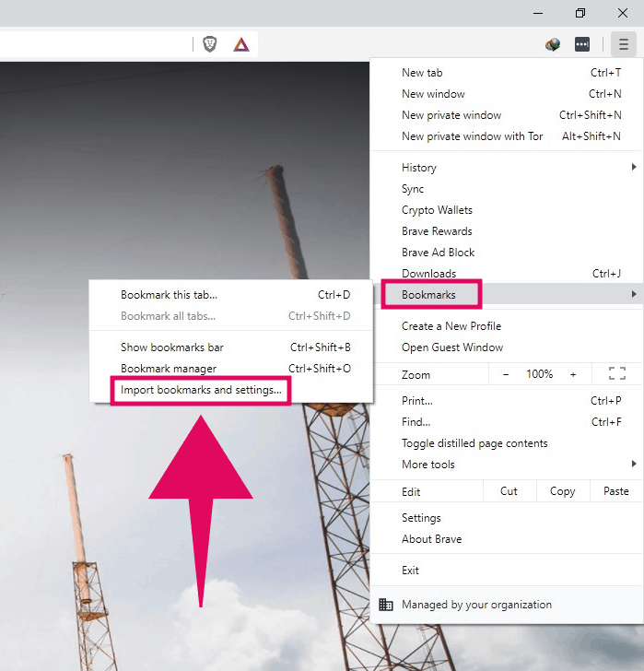Select the Bookmarks menu entry
644x671 pixels.
507,294
